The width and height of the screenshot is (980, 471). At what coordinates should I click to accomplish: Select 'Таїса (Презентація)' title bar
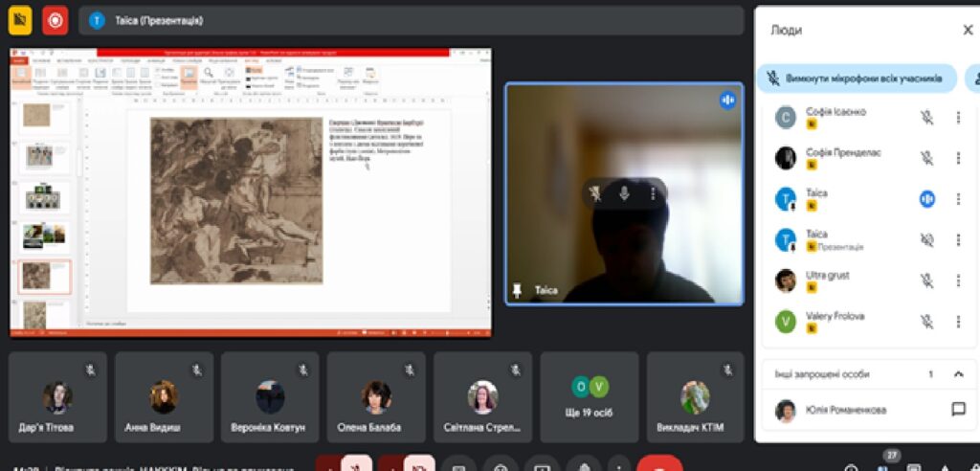[x=412, y=20]
